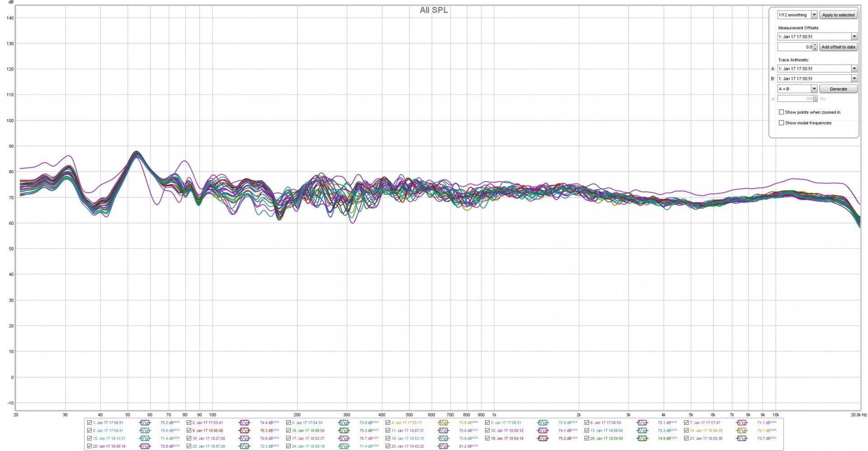Hide trace 24: Jan 17 18:58:18

pyautogui.click(x=288, y=446)
